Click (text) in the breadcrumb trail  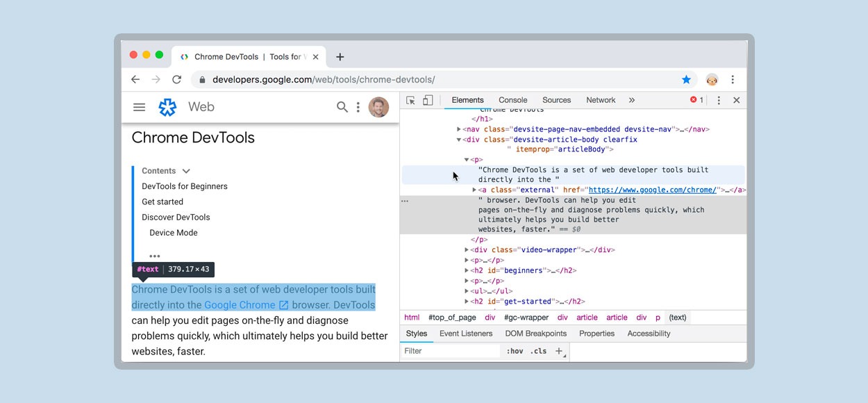click(678, 318)
